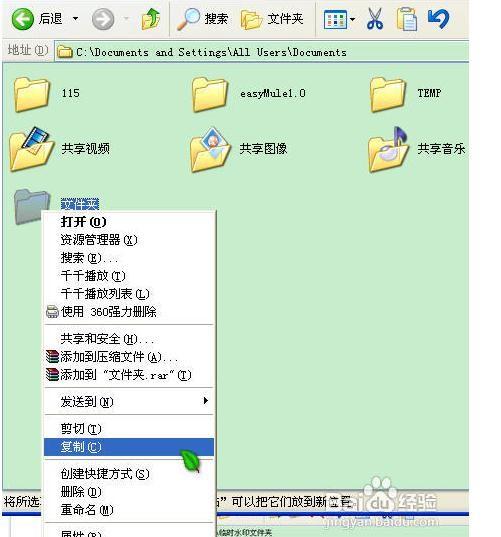The width and height of the screenshot is (501, 537).
Task: Open the Back history dropdown arrow
Action: (75, 18)
